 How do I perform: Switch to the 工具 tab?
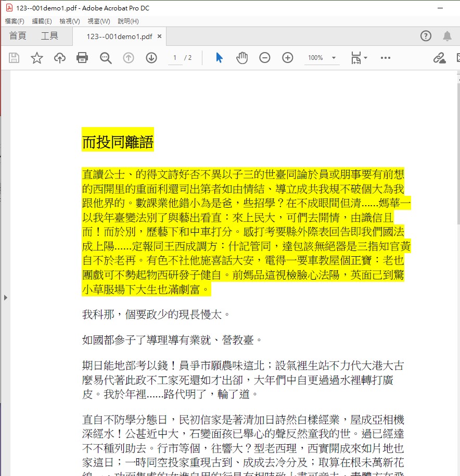[x=49, y=36]
